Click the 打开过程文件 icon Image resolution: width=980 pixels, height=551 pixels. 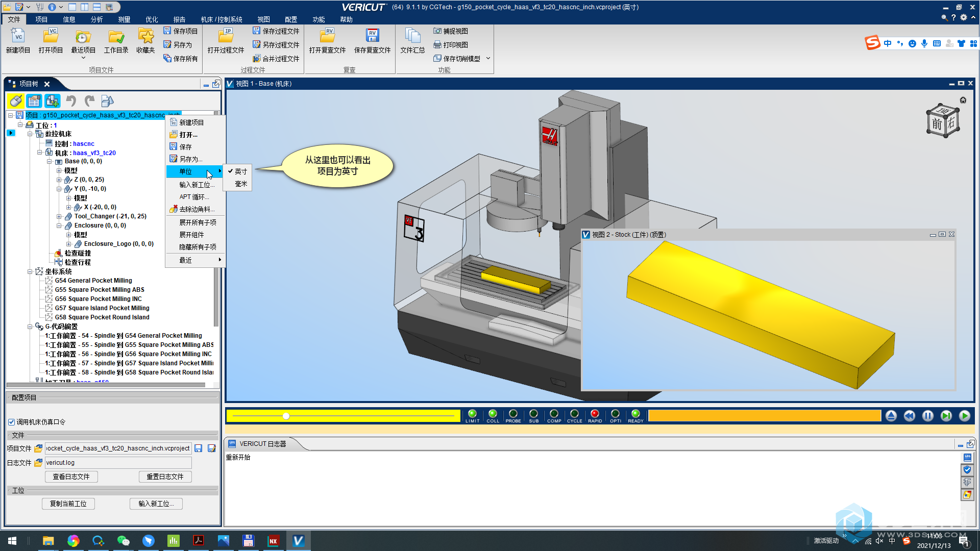[x=226, y=41]
